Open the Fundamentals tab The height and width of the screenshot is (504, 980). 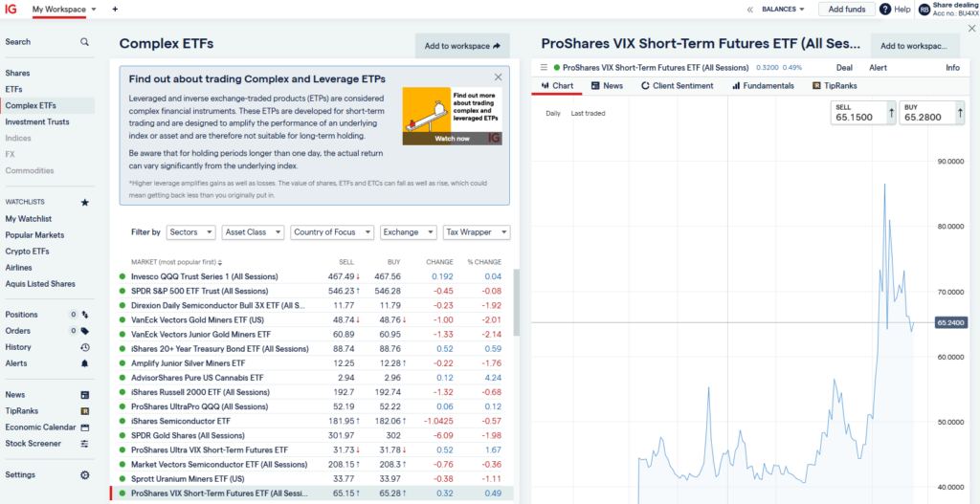[x=763, y=85]
